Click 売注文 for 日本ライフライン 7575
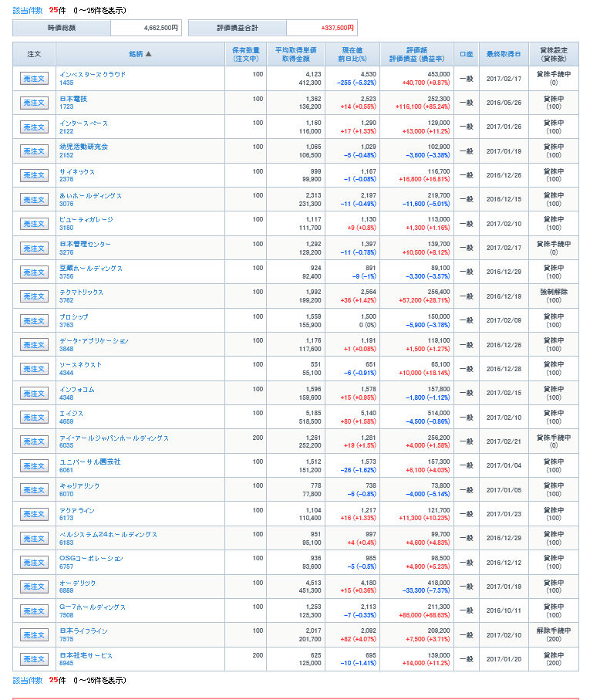Screen dimensions: 600x700 point(35,635)
